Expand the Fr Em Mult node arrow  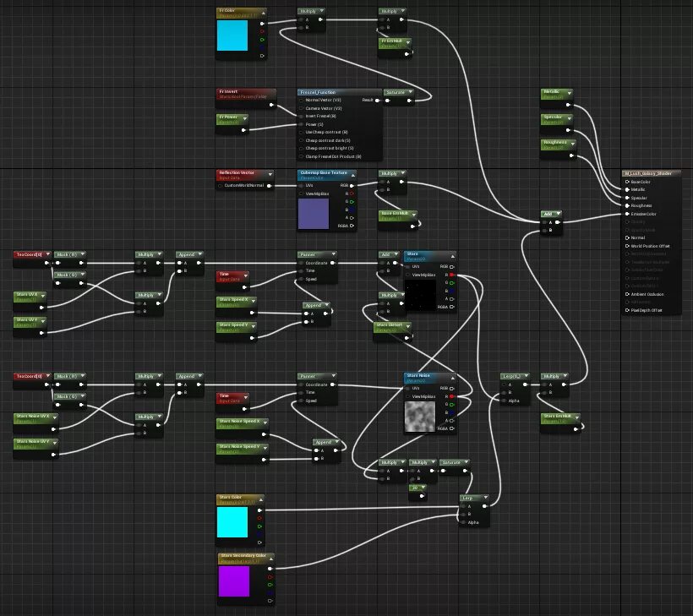(x=408, y=42)
